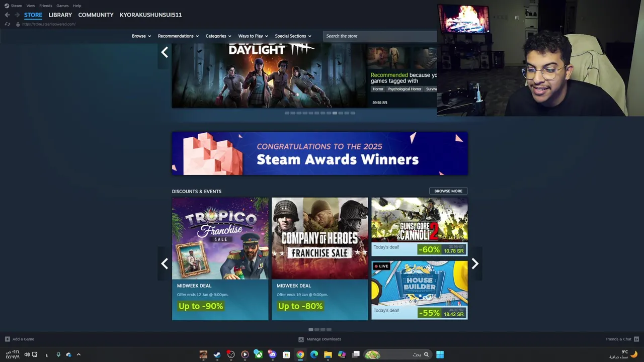The width and height of the screenshot is (644, 362).
Task: Click the Psychological Horror tag
Action: [x=405, y=89]
